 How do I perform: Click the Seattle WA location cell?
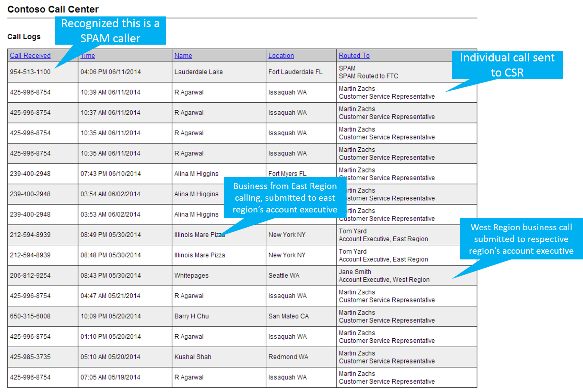[284, 276]
